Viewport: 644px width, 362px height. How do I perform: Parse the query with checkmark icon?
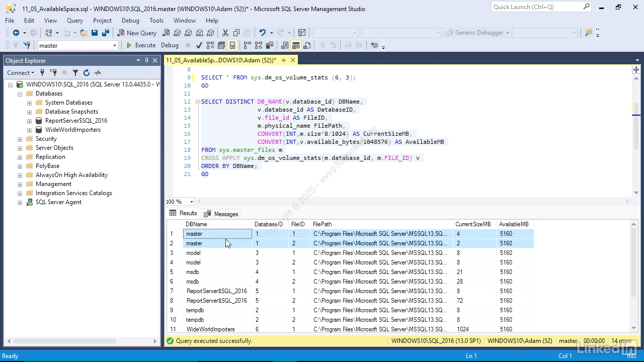(199, 45)
